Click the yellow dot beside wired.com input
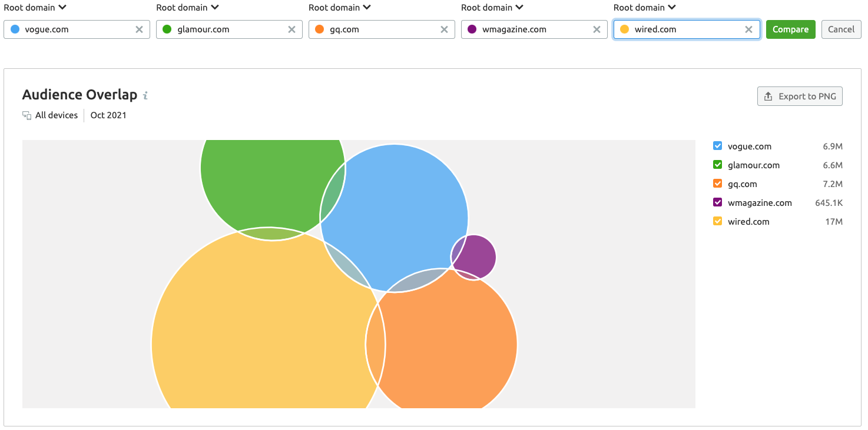Screen dimensions: 868x430 click(x=624, y=29)
